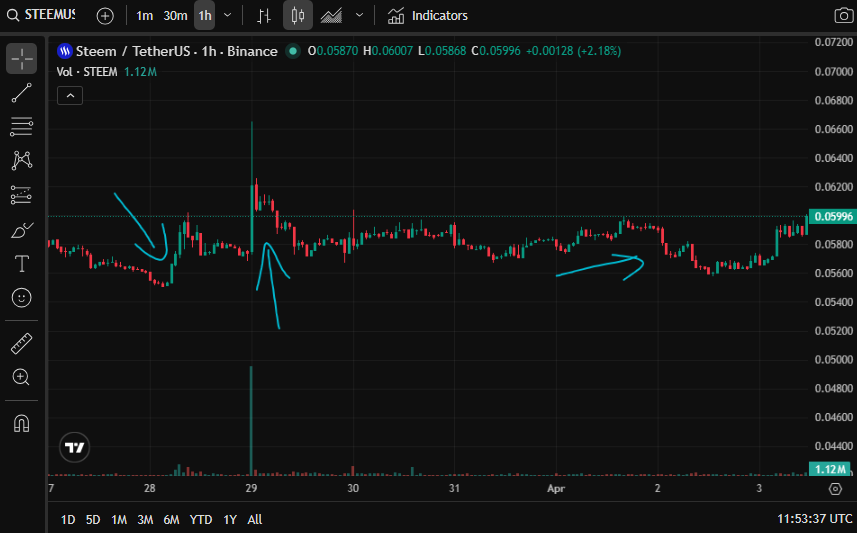
Task: Click the Vol · STEEM indicator label
Action: (87, 72)
